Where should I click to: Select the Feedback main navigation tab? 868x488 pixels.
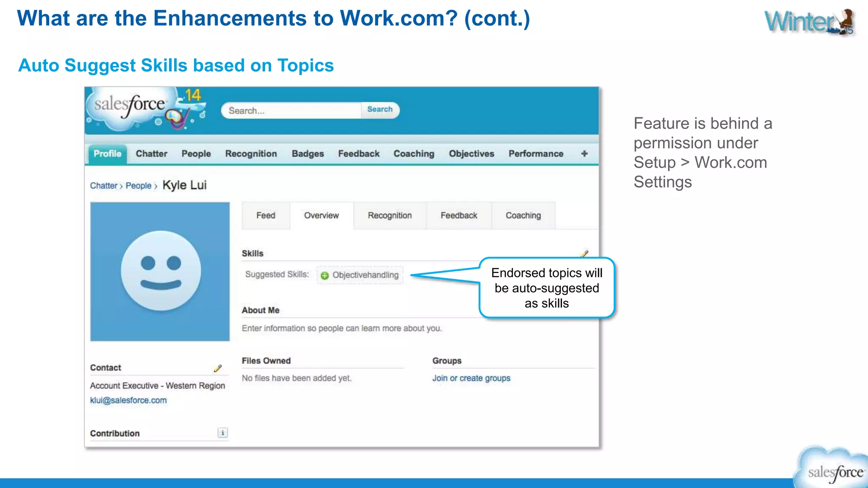pos(359,154)
